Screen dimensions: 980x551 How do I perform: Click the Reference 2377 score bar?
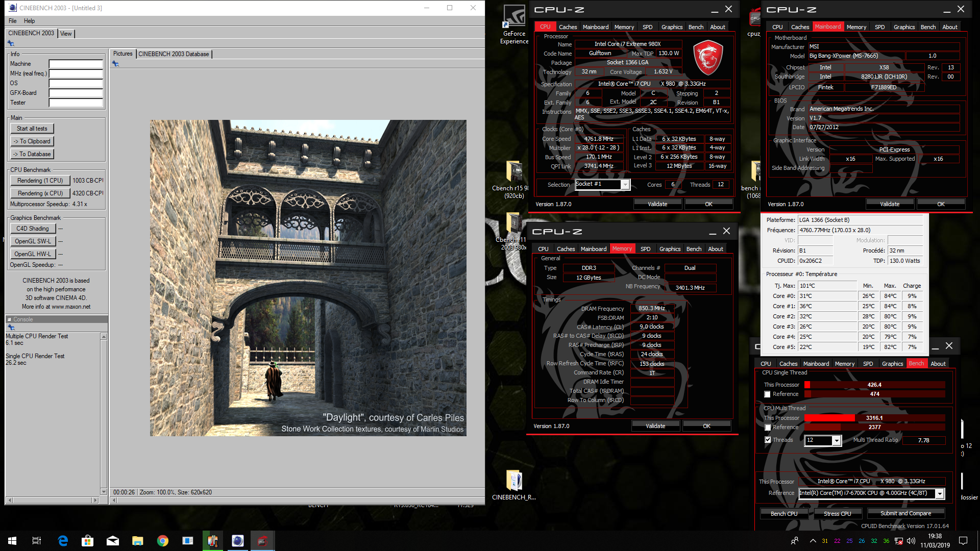click(874, 427)
